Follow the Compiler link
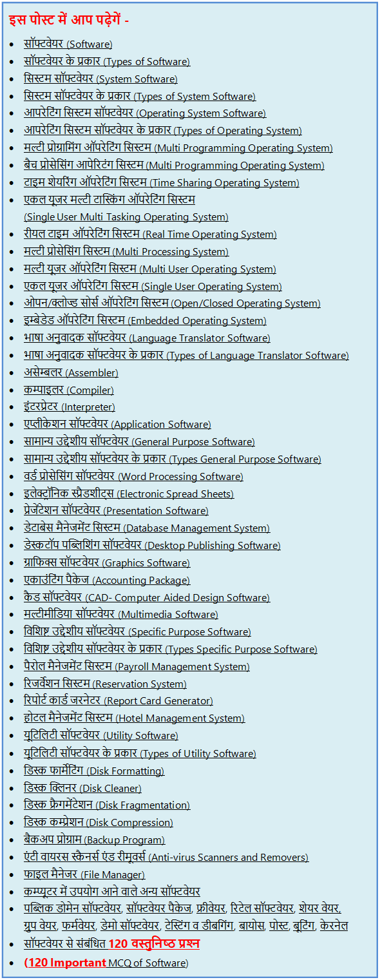This screenshot has height=980, width=380. 69,390
